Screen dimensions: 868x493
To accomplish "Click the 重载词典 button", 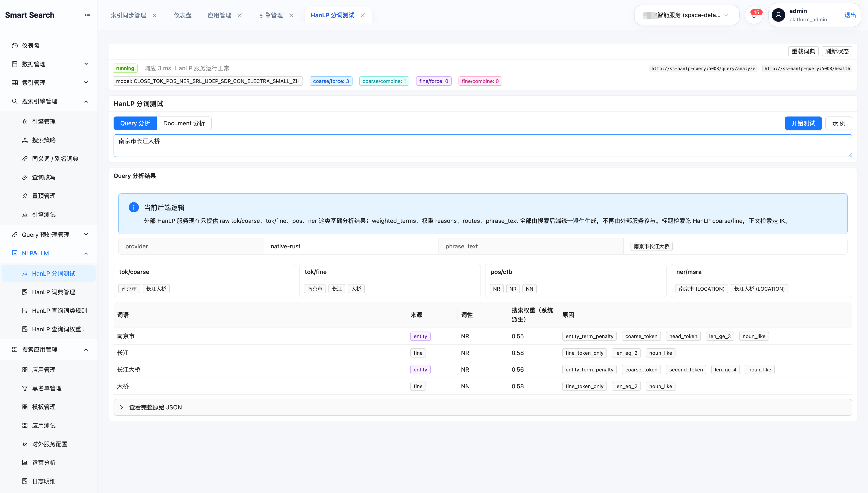I will pyautogui.click(x=803, y=51).
